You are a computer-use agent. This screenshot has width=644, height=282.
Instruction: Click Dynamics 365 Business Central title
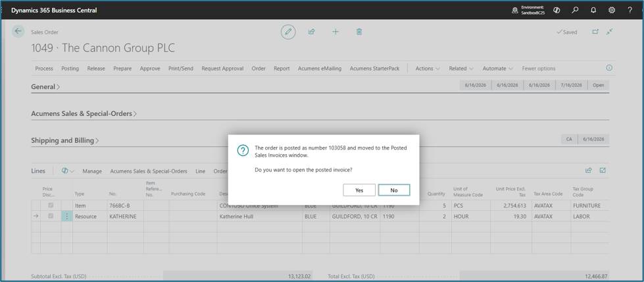(x=54, y=11)
